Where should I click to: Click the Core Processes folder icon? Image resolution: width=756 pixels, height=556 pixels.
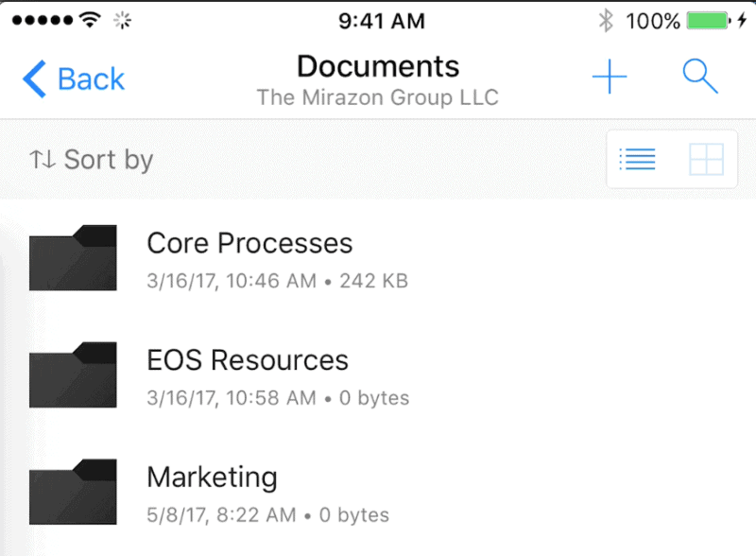(73, 257)
